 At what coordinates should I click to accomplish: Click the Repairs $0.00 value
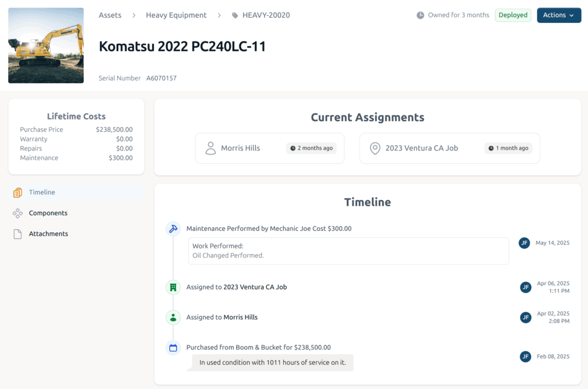(124, 149)
